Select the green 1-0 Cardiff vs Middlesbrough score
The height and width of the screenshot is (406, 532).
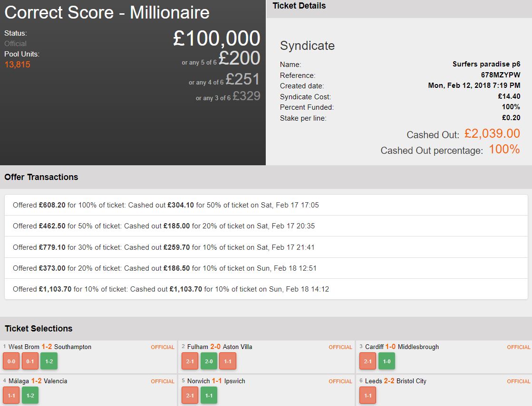coord(387,361)
